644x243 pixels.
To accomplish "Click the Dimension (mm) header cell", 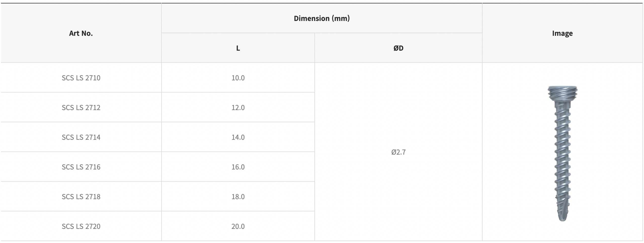I will click(321, 18).
